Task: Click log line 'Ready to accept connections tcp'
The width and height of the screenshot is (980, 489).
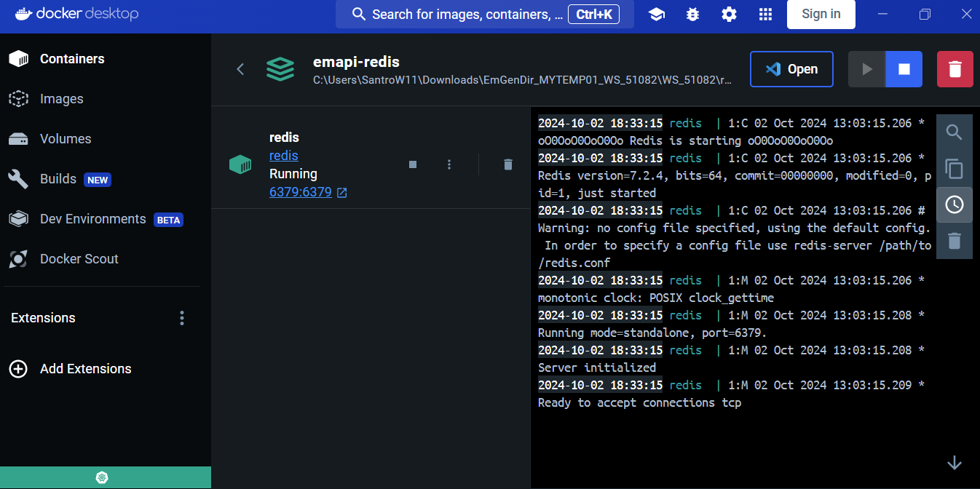Action: point(639,402)
